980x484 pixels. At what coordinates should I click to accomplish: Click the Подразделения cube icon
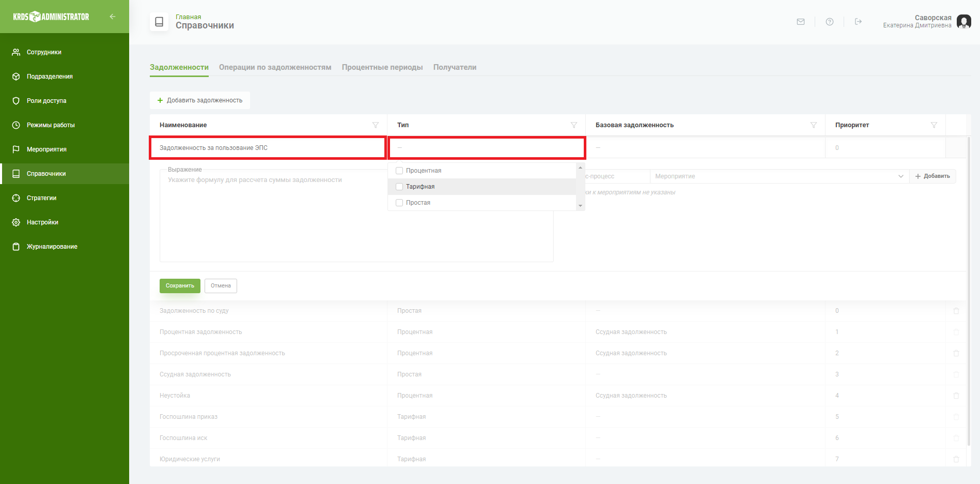click(x=16, y=77)
